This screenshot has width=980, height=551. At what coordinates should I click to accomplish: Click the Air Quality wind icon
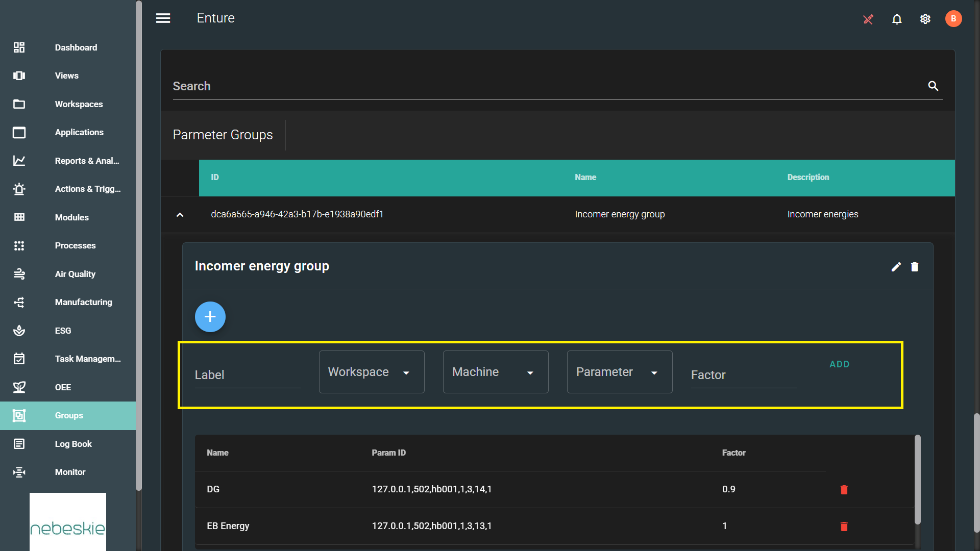[x=19, y=274]
